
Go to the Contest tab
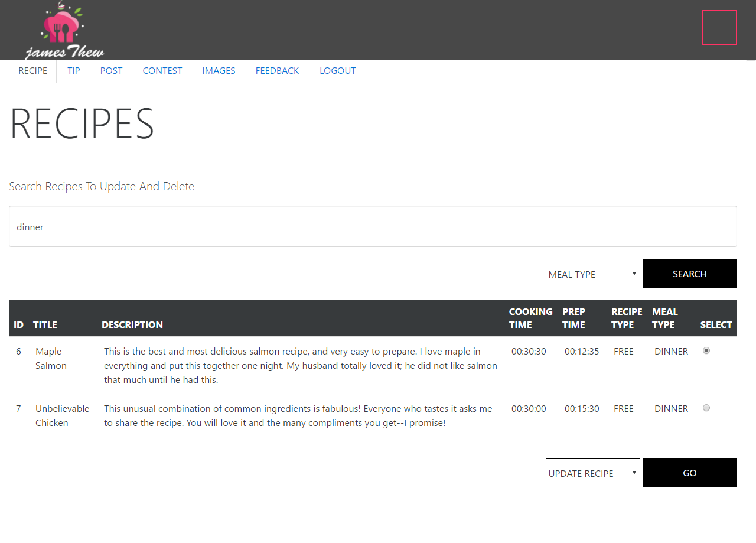162,71
